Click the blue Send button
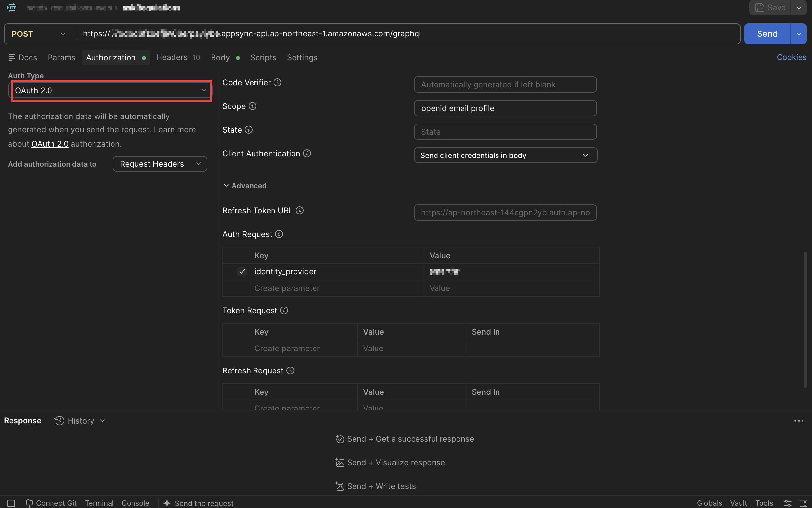The image size is (812, 508). (767, 33)
